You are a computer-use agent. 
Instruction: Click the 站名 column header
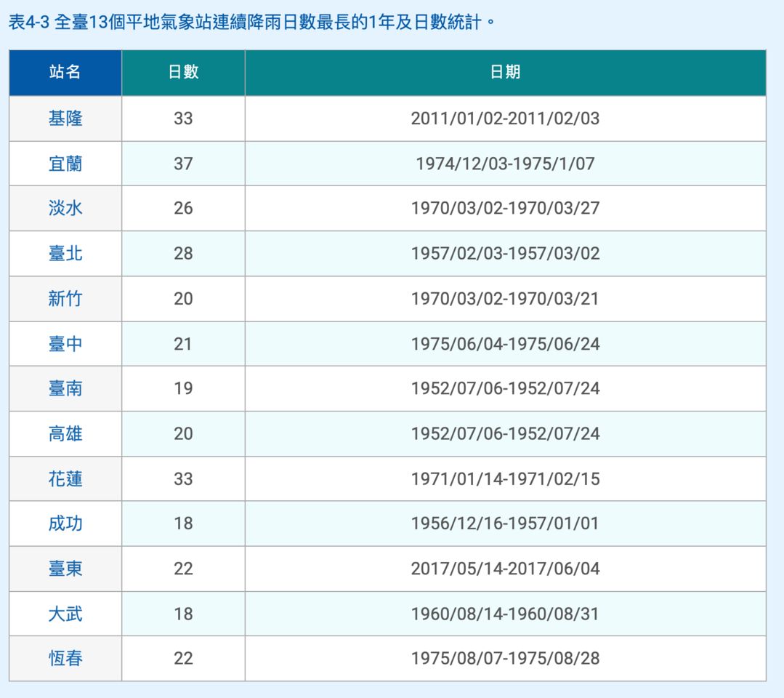(x=65, y=72)
